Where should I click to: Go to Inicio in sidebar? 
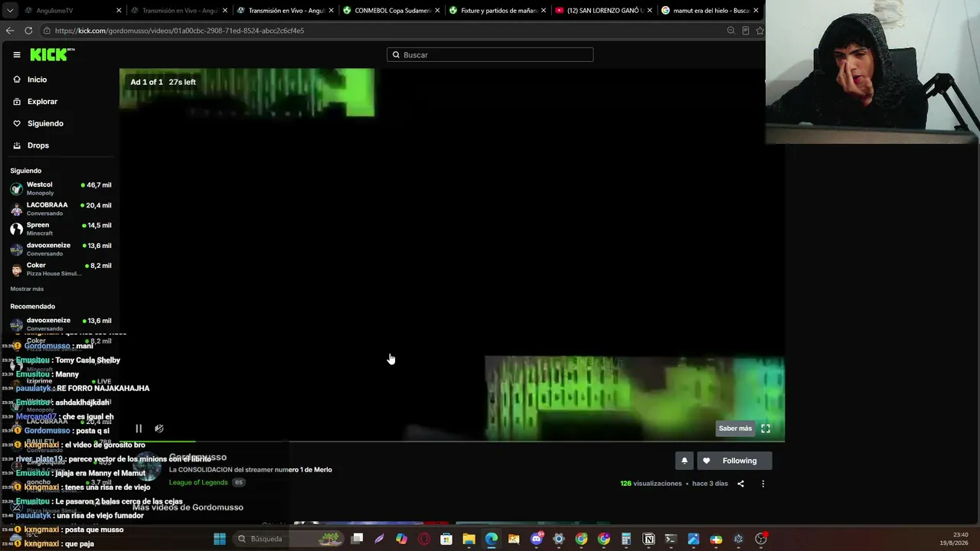coord(37,80)
